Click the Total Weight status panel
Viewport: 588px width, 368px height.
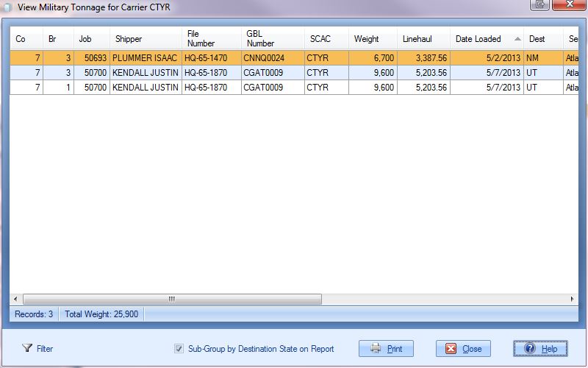point(102,314)
